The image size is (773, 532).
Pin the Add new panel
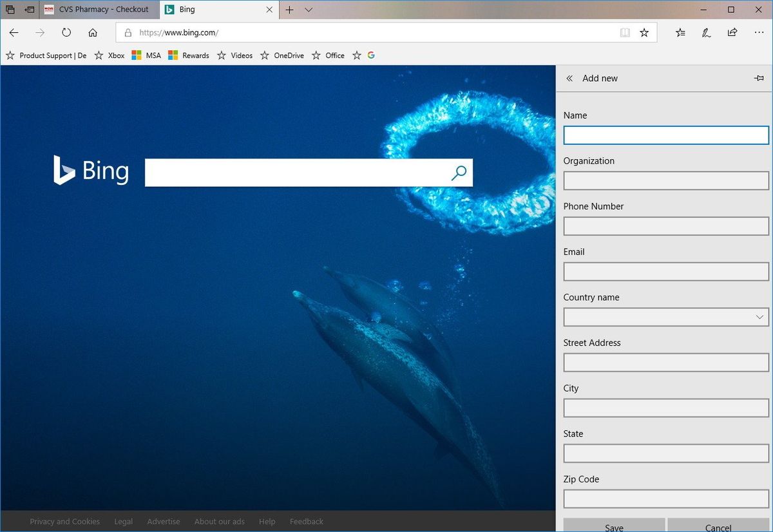click(x=759, y=77)
